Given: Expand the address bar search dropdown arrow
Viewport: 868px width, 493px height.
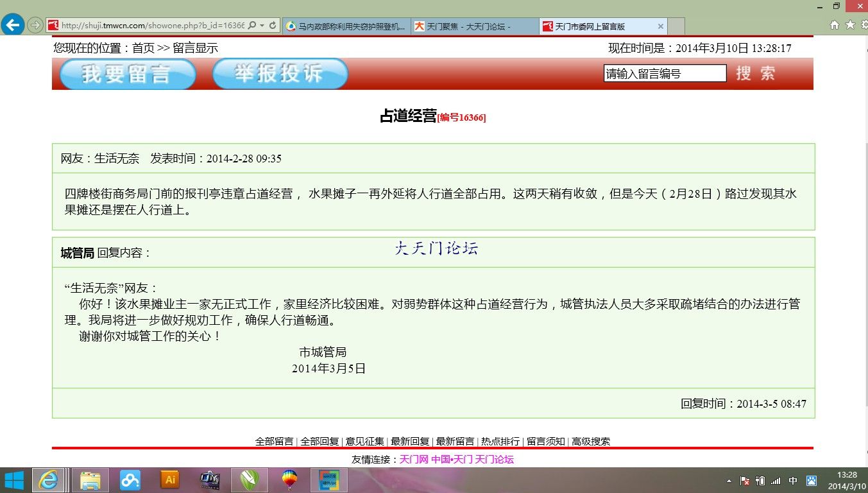Looking at the screenshot, I should click(262, 26).
